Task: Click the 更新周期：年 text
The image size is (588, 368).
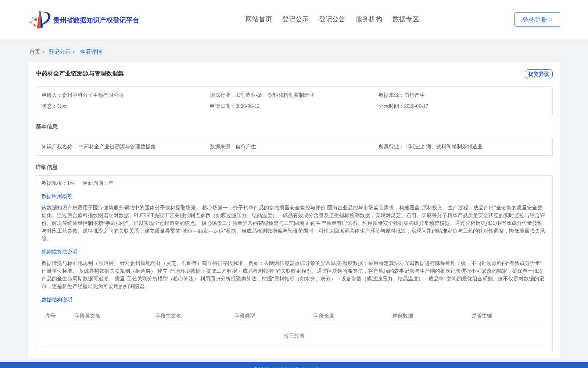Action: (x=98, y=183)
